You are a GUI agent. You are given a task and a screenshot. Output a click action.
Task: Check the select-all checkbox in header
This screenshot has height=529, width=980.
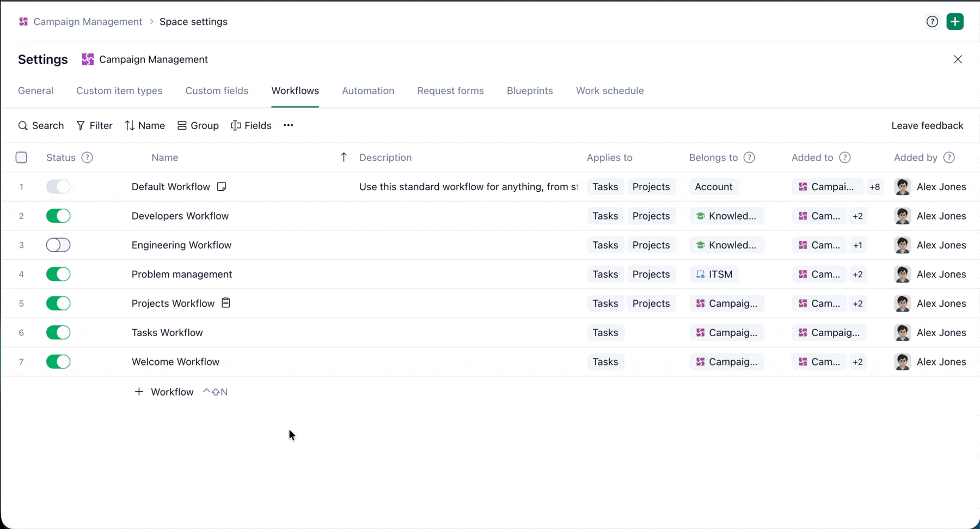[x=21, y=157]
